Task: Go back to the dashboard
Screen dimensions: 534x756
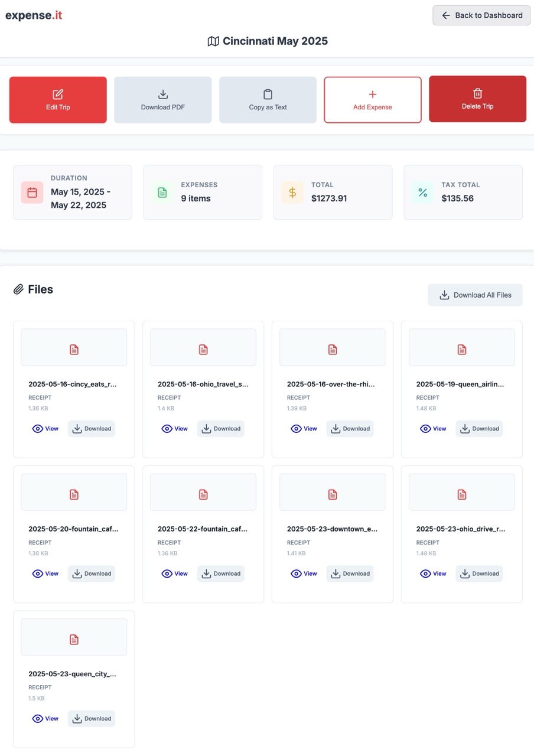Action: click(x=481, y=15)
